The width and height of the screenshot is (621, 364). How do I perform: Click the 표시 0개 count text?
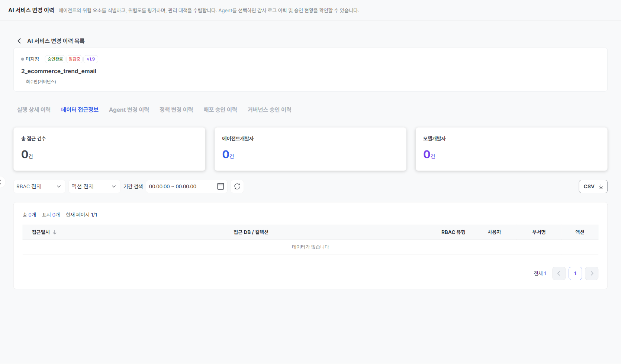(x=51, y=215)
